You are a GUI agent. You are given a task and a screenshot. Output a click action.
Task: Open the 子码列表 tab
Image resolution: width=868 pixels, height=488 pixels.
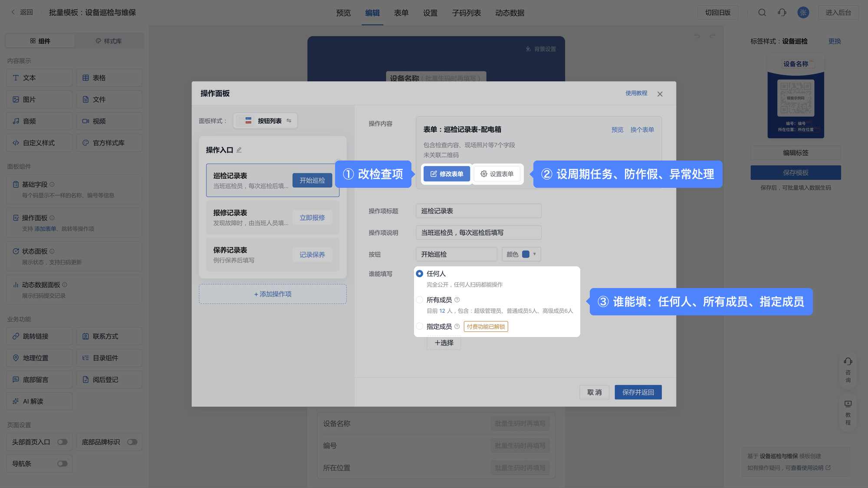coord(466,13)
